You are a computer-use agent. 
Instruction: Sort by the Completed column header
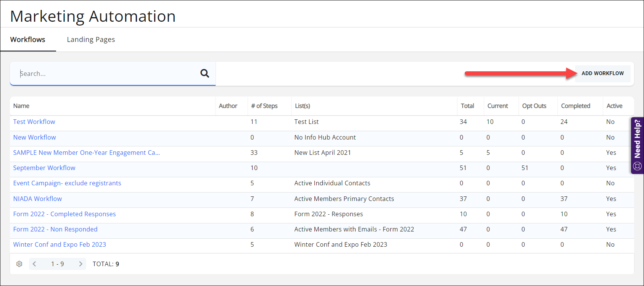pyautogui.click(x=575, y=106)
